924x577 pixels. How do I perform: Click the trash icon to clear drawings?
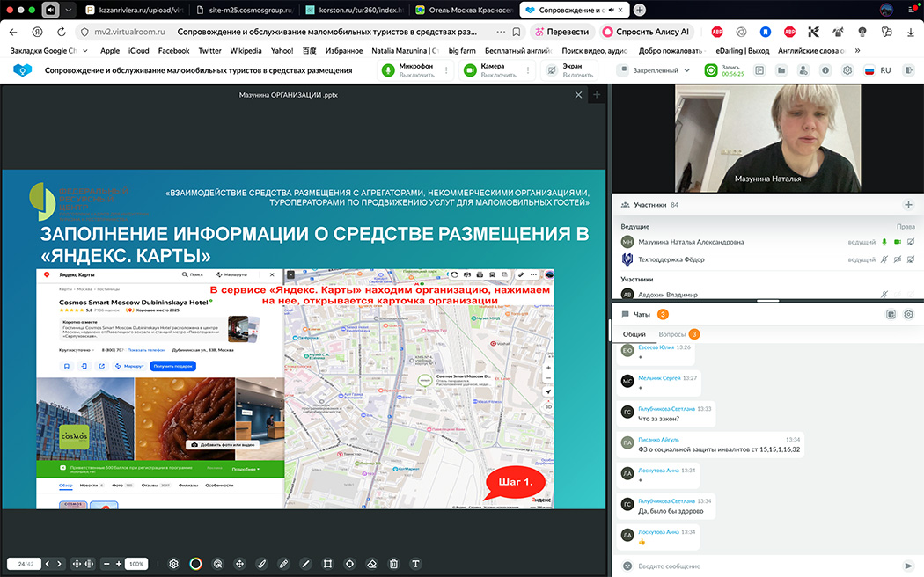coord(393,564)
